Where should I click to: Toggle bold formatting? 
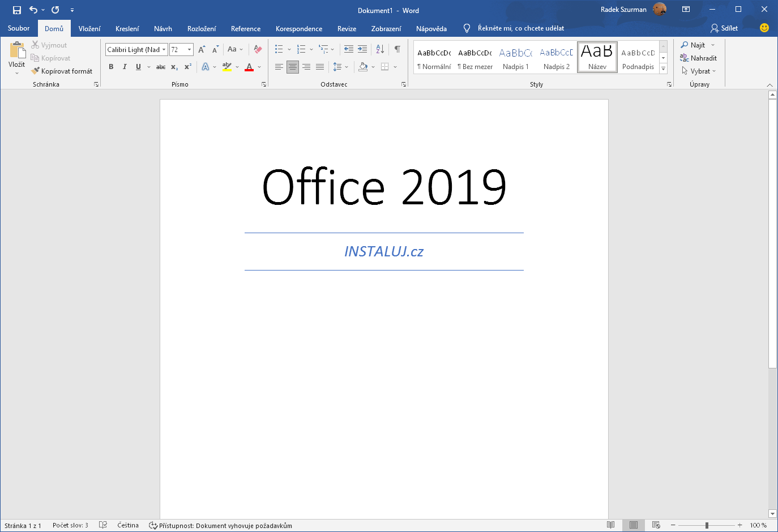click(x=111, y=67)
